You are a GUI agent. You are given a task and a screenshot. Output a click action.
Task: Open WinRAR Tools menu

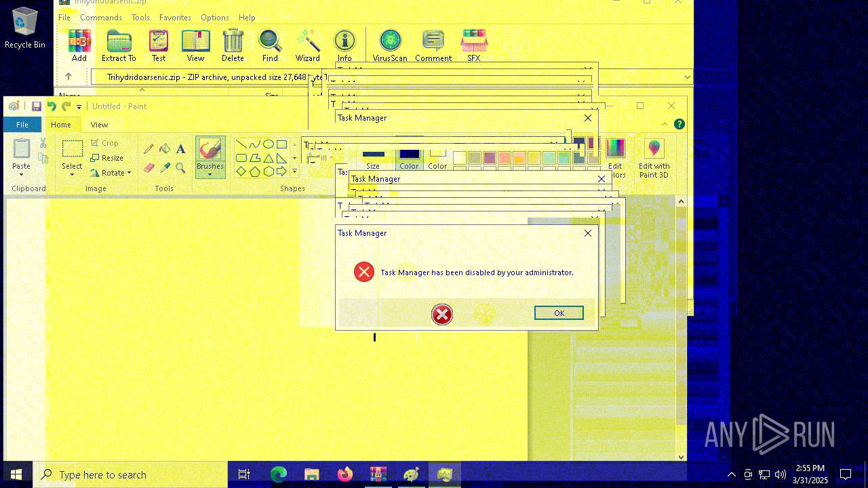(140, 18)
